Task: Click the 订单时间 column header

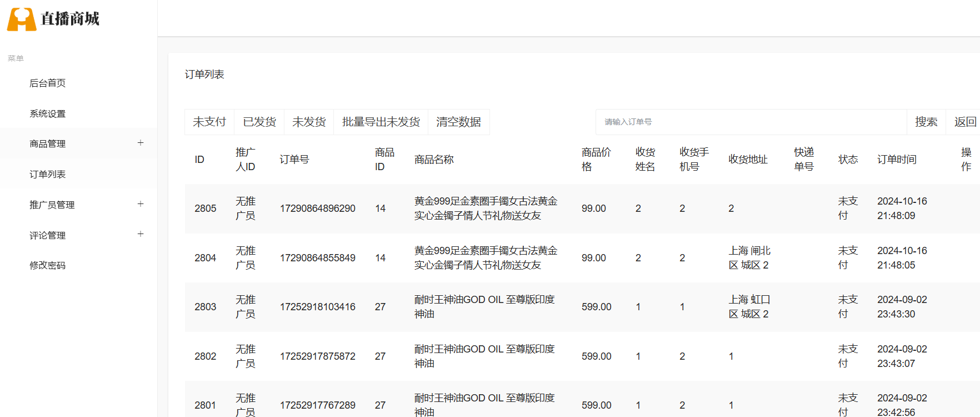Action: (897, 160)
